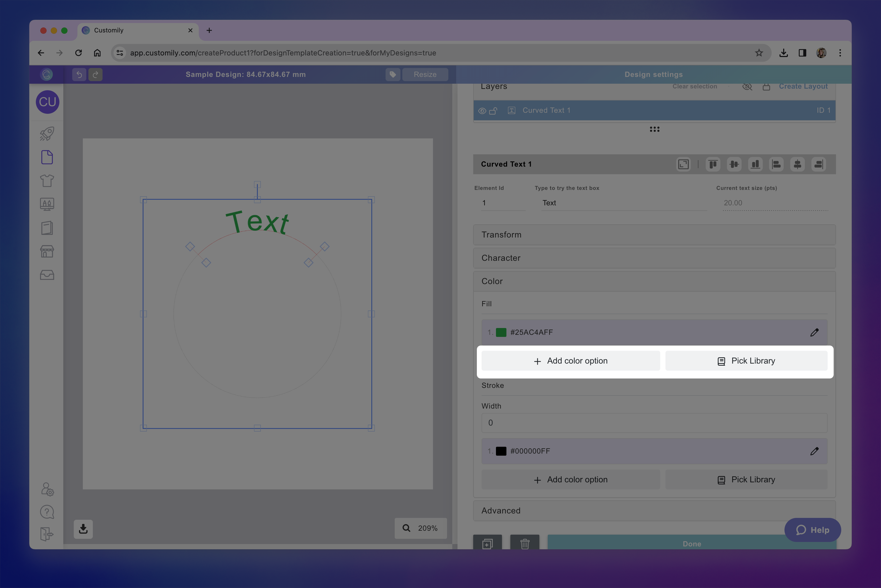The image size is (881, 588).
Task: Open the Help chat button
Action: coord(812,530)
